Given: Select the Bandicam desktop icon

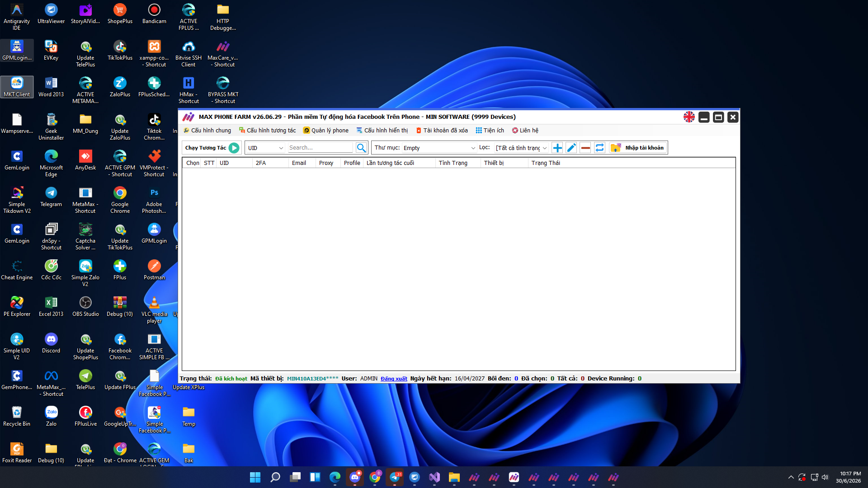Looking at the screenshot, I should pos(154,14).
